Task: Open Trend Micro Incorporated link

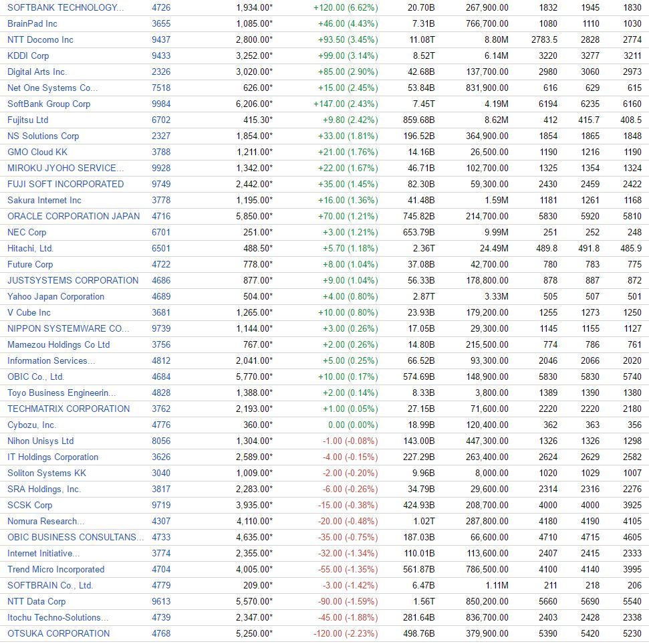Action: [56, 570]
